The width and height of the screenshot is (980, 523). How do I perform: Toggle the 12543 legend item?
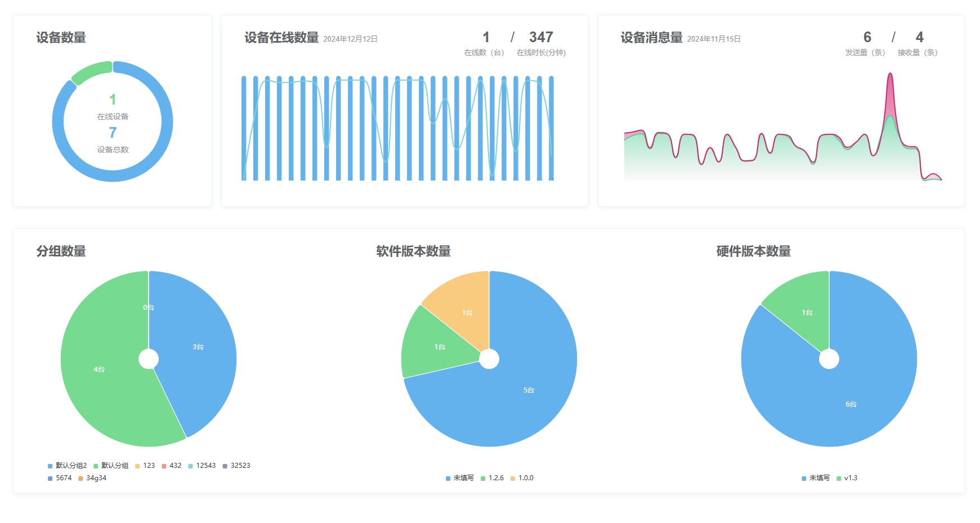tap(202, 466)
